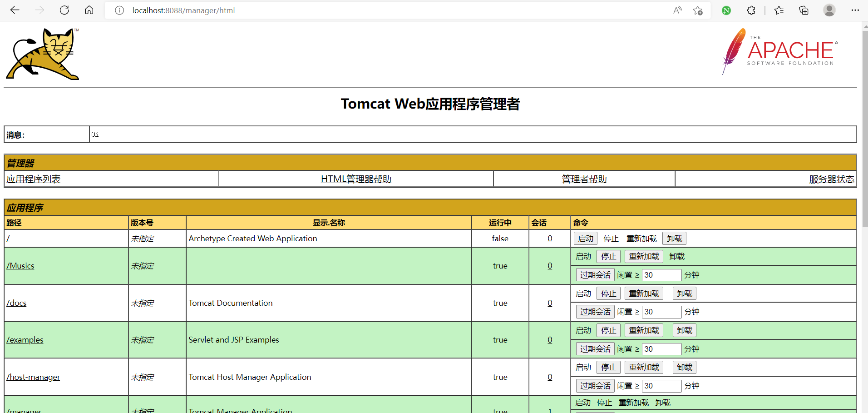
Task: Stop the /examples application
Action: pos(608,330)
